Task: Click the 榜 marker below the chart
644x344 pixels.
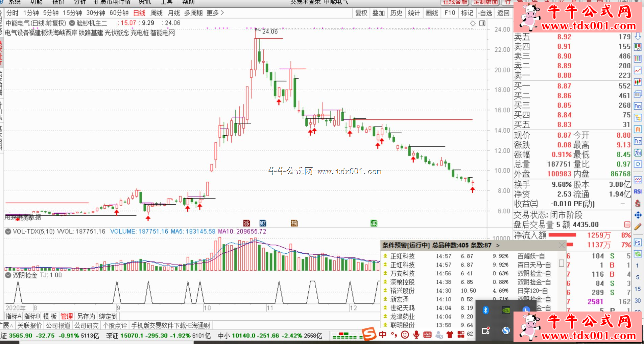Action: click(294, 223)
